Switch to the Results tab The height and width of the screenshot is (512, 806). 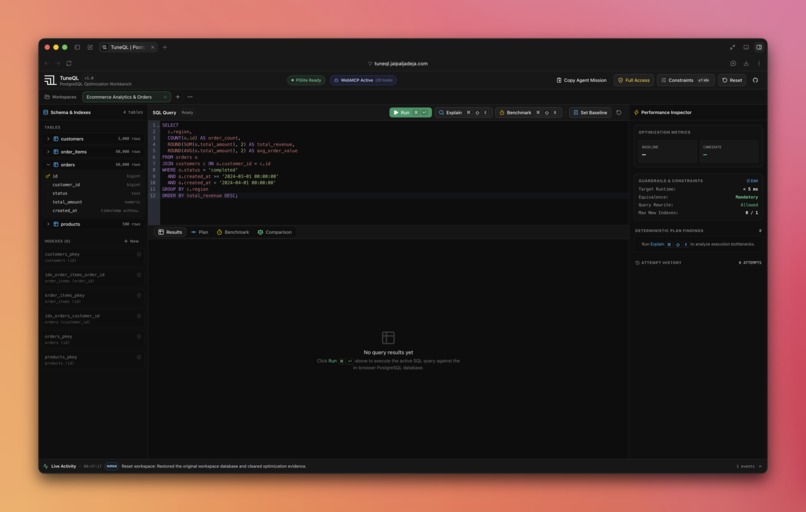click(x=170, y=232)
